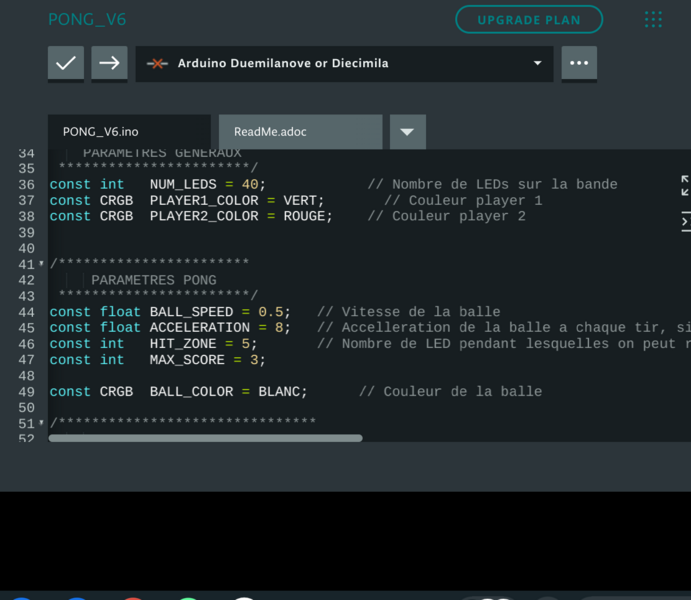The height and width of the screenshot is (600, 691).
Task: Open the serial monitor console icon
Action: [x=685, y=220]
